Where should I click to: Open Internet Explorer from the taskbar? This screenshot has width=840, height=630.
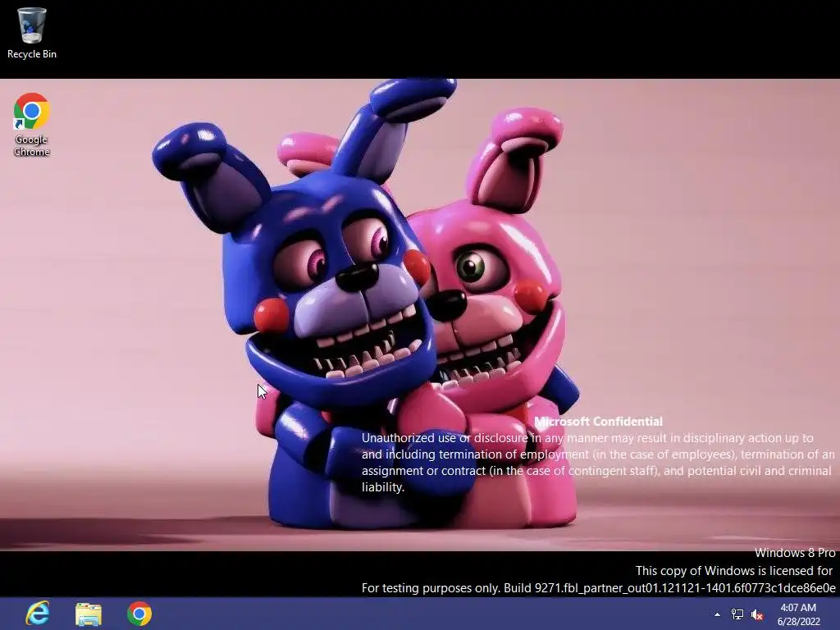[x=38, y=614]
